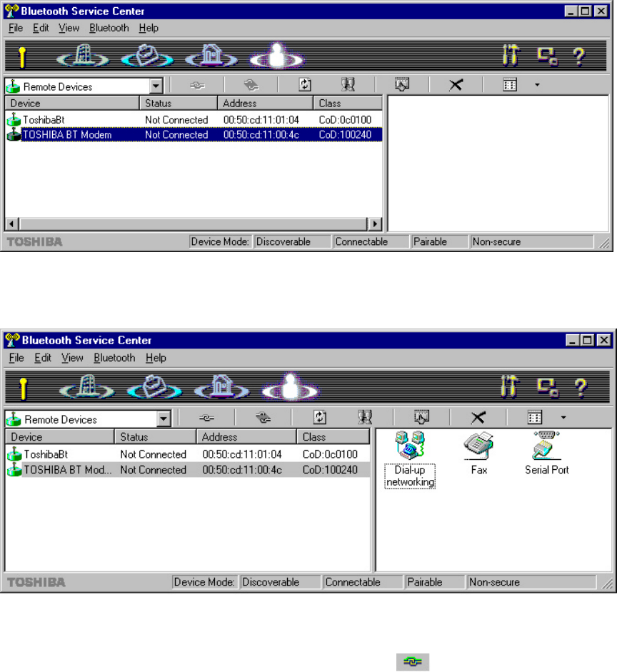Open the Bluetooth menu in upper window
Screen dimensions: 617x672
[109, 28]
